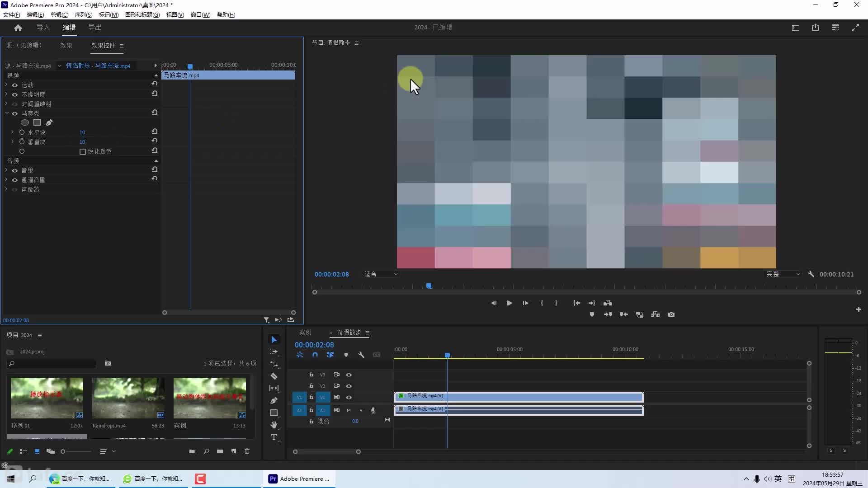Delete selected project item with trash icon
868x488 pixels.
click(247, 451)
